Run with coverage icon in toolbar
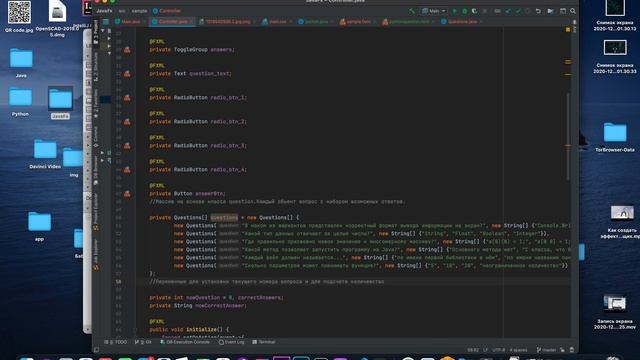Screen dimensions: 640x360 click(474, 11)
